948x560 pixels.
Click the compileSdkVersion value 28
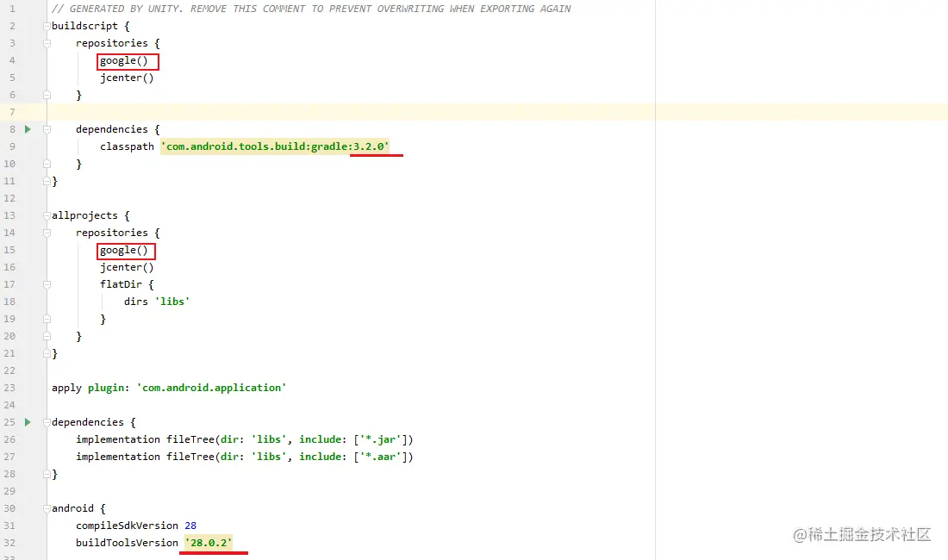(190, 526)
